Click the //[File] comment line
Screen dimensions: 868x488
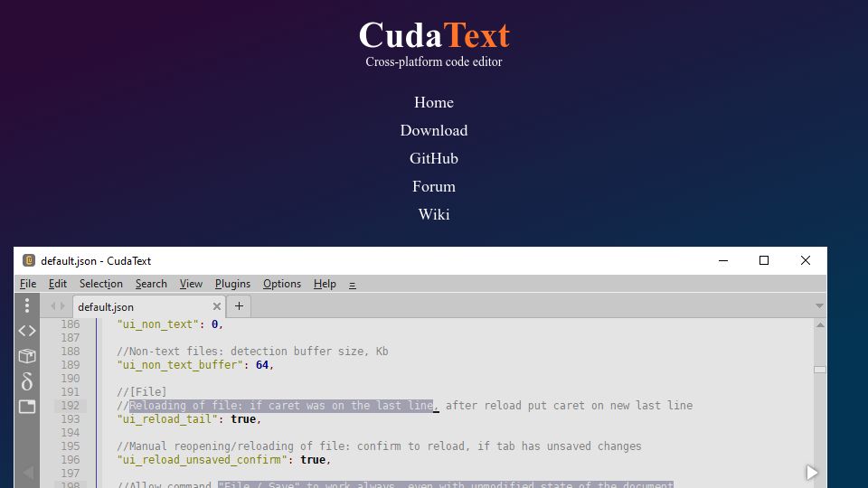tap(142, 391)
